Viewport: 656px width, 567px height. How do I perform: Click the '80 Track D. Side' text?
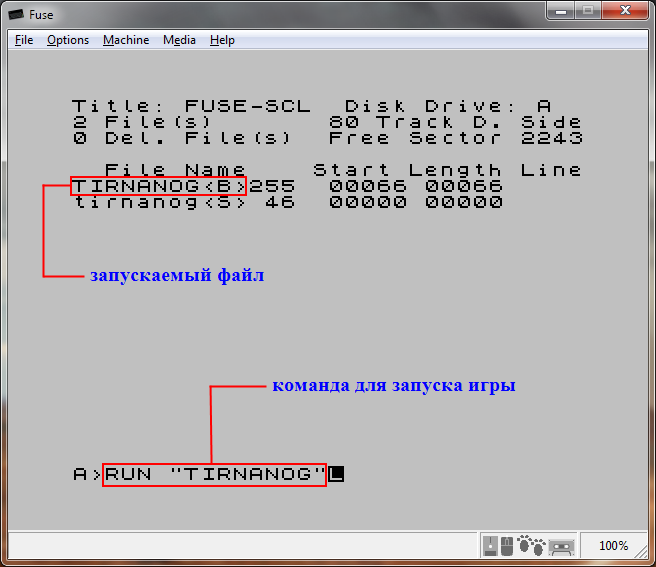(455, 122)
